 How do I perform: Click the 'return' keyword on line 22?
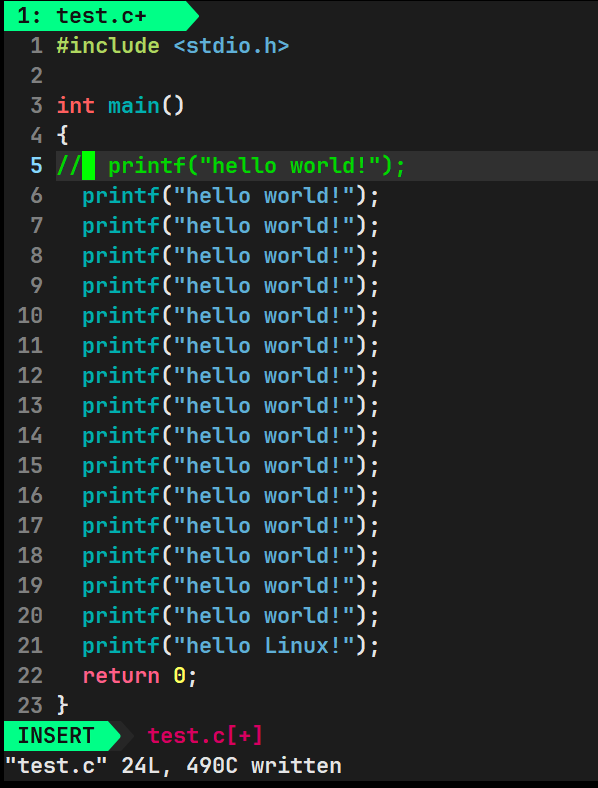coord(121,676)
